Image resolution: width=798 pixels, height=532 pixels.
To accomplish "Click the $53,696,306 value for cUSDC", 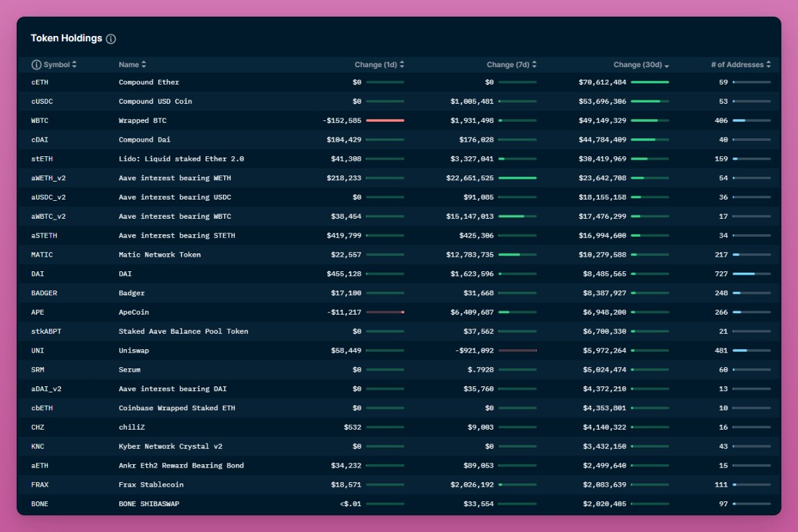I will (602, 102).
